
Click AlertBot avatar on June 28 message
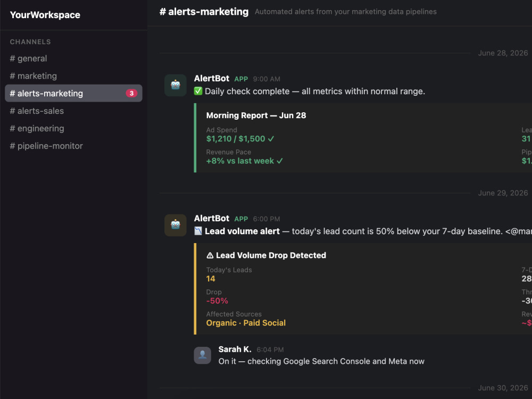pyautogui.click(x=176, y=85)
